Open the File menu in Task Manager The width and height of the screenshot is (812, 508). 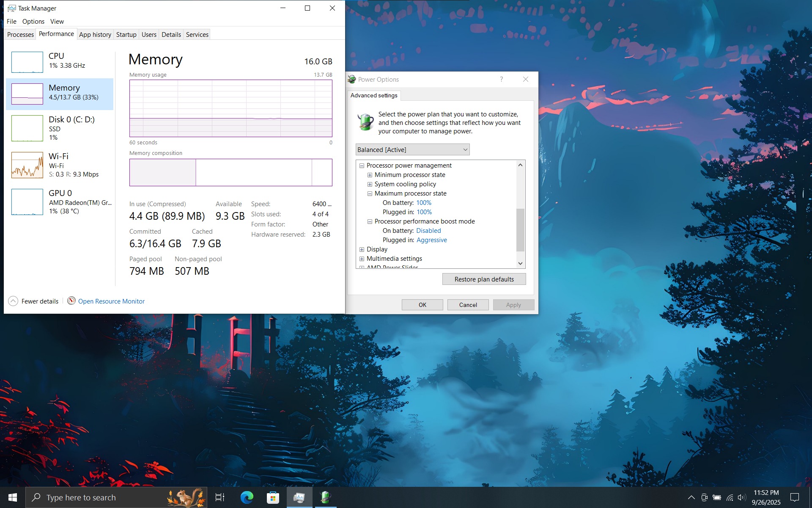[11, 22]
